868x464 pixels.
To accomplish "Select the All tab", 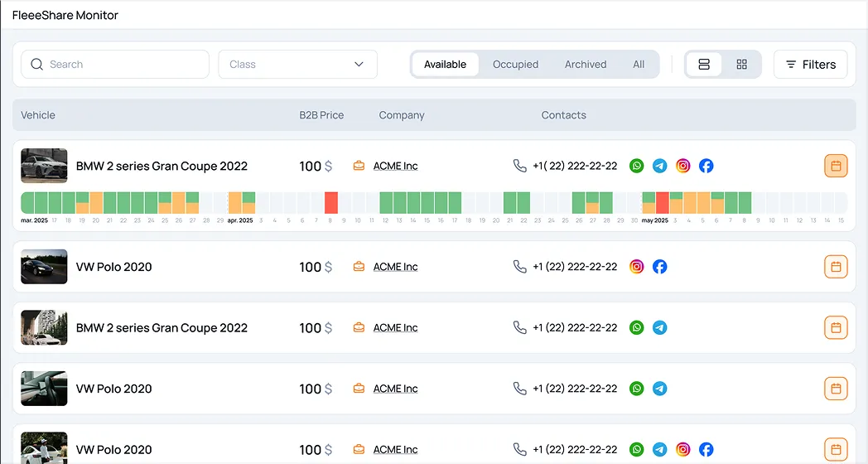I will [639, 65].
